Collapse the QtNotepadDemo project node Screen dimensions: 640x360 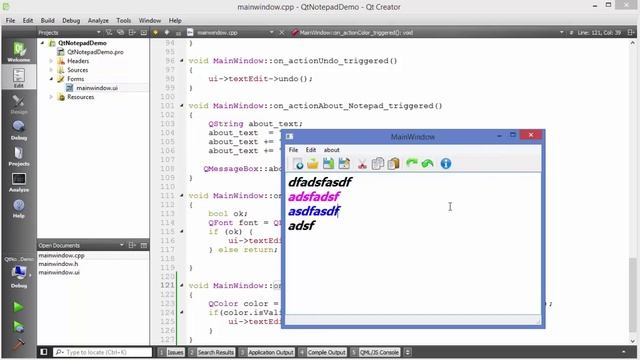click(x=42, y=43)
